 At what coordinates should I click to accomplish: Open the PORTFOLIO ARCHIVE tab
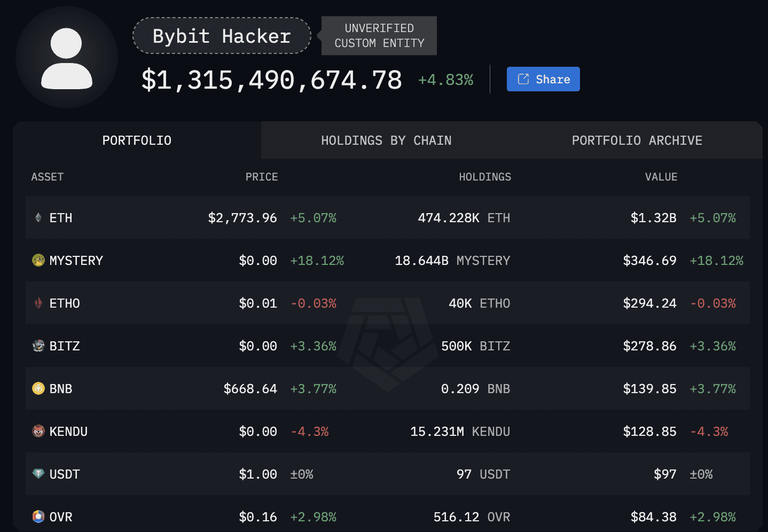coord(637,140)
